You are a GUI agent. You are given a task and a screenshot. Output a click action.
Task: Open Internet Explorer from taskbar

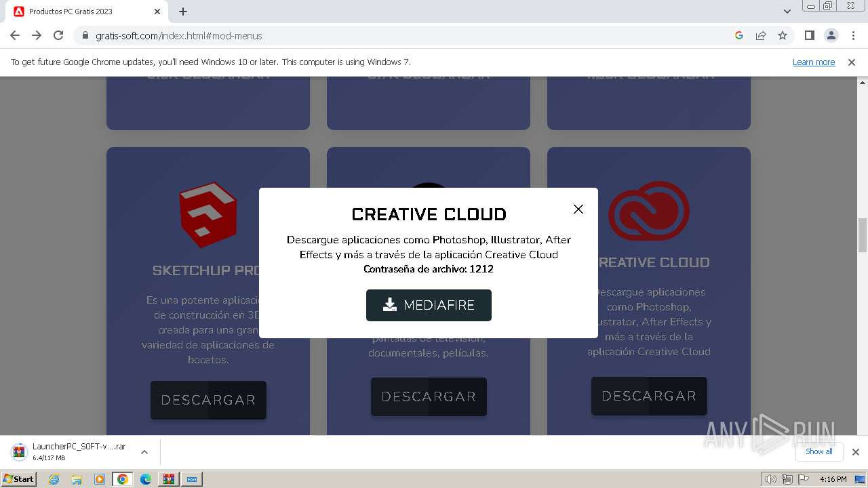pos(54,479)
